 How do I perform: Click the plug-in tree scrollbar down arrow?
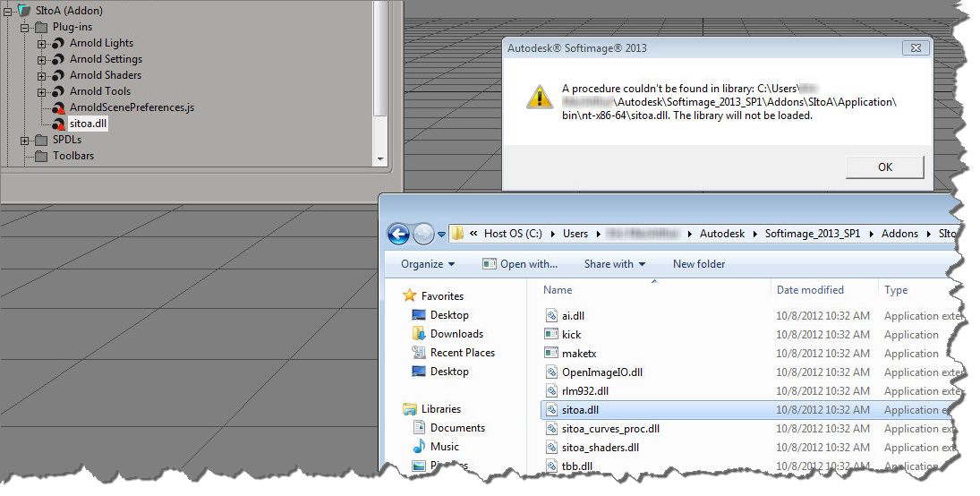click(380, 158)
